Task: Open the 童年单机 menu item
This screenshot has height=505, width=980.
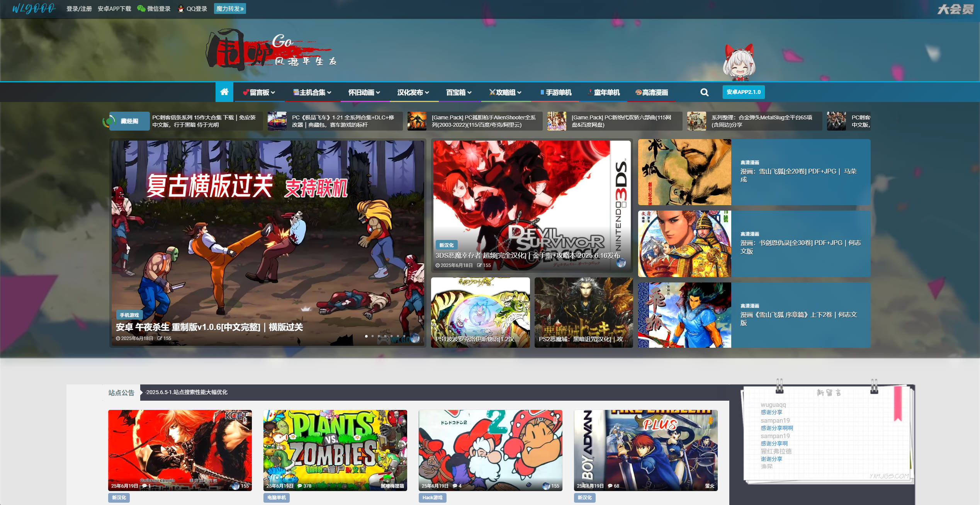Action: [604, 92]
